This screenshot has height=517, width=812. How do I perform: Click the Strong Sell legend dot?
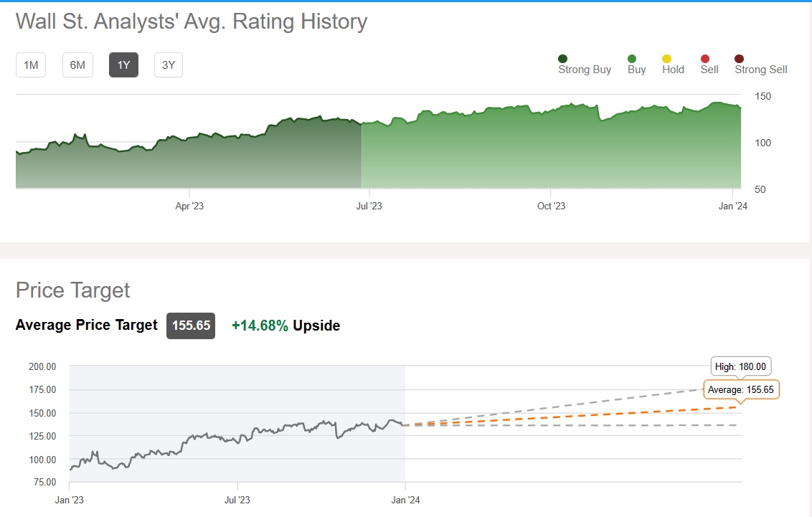(740, 59)
